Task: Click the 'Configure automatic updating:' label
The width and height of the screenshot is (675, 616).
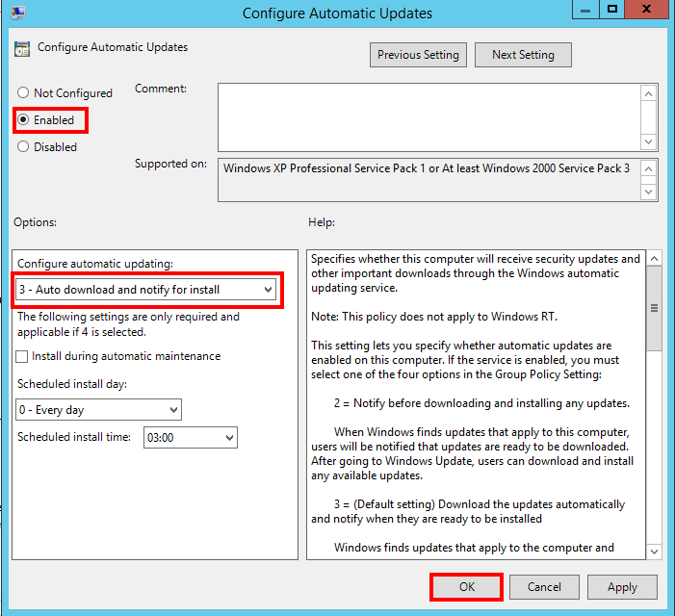Action: (x=95, y=264)
